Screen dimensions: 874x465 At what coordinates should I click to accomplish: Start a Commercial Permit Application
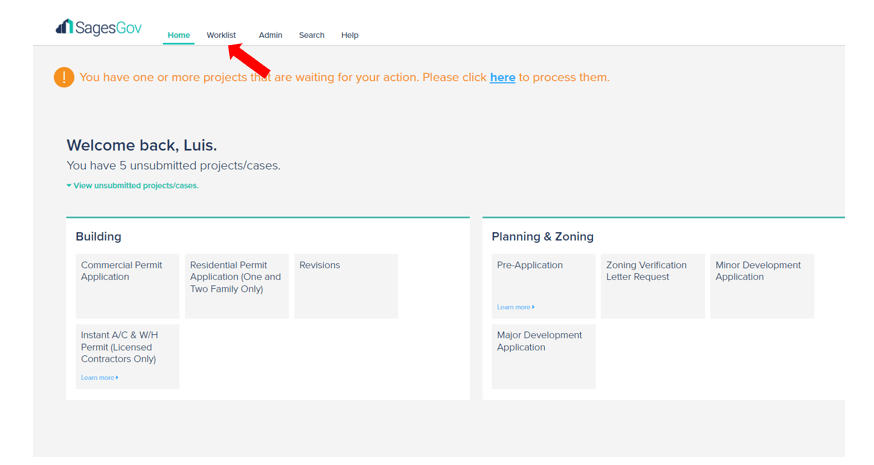point(127,285)
